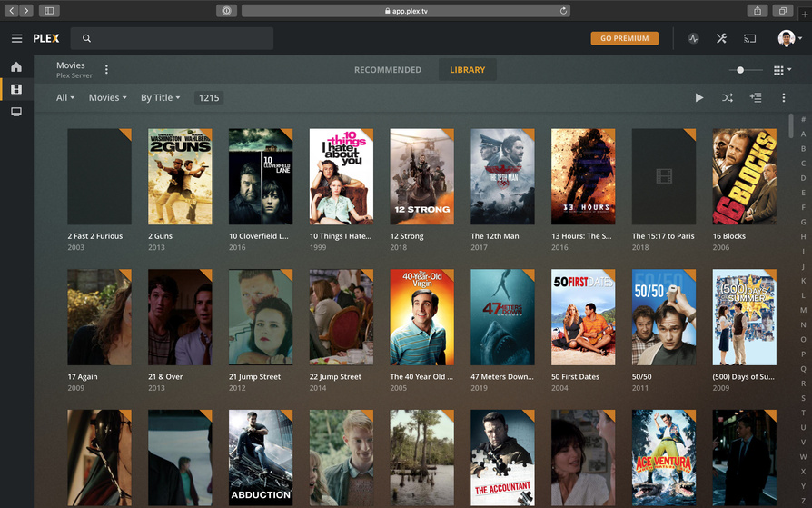Select the TV shows monitor icon in sidebar
812x508 pixels.
tap(16, 112)
